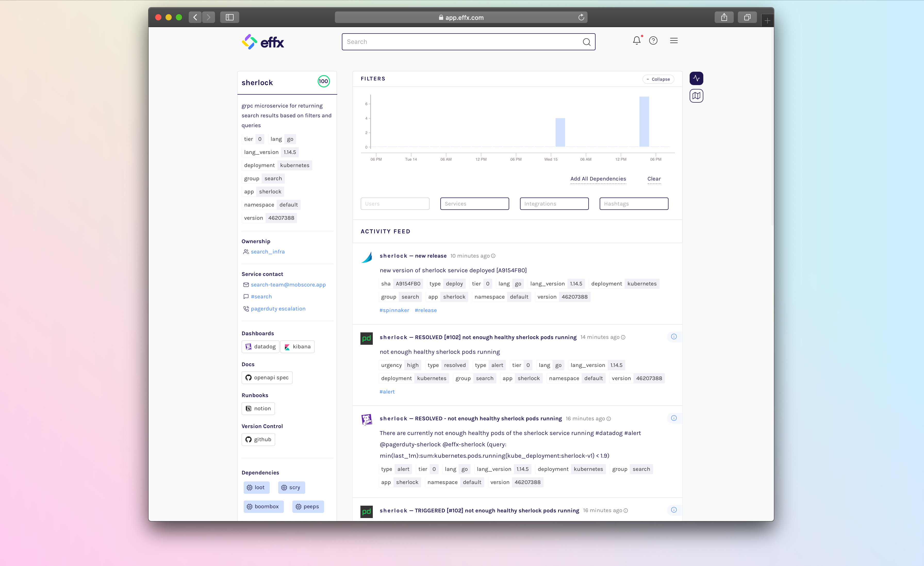
Task: Select the activity pulse view icon
Action: click(x=696, y=78)
